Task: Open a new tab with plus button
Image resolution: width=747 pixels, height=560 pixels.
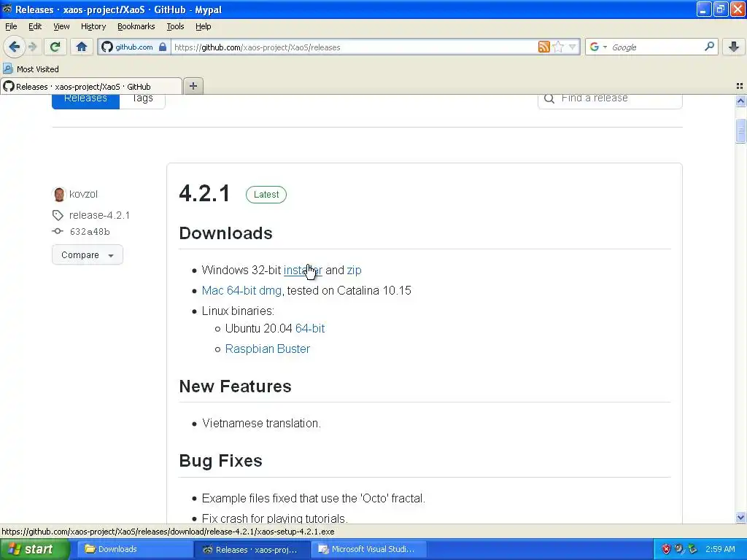Action: click(193, 86)
